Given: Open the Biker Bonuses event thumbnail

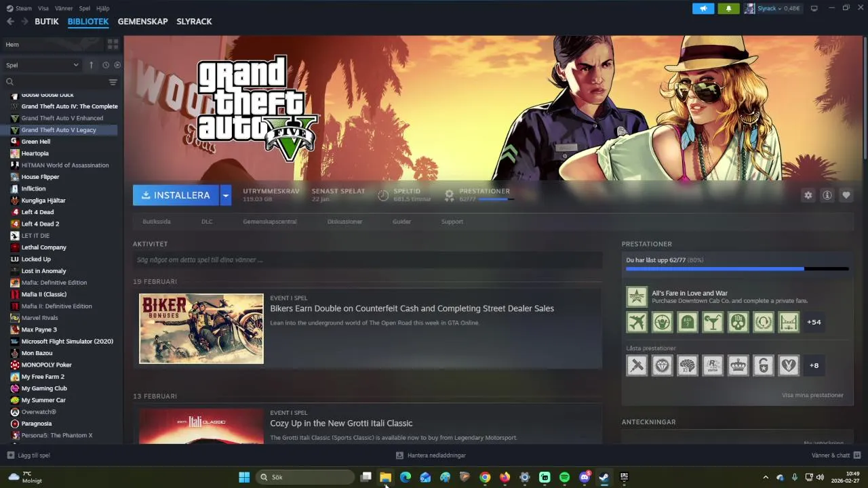Looking at the screenshot, I should (201, 329).
